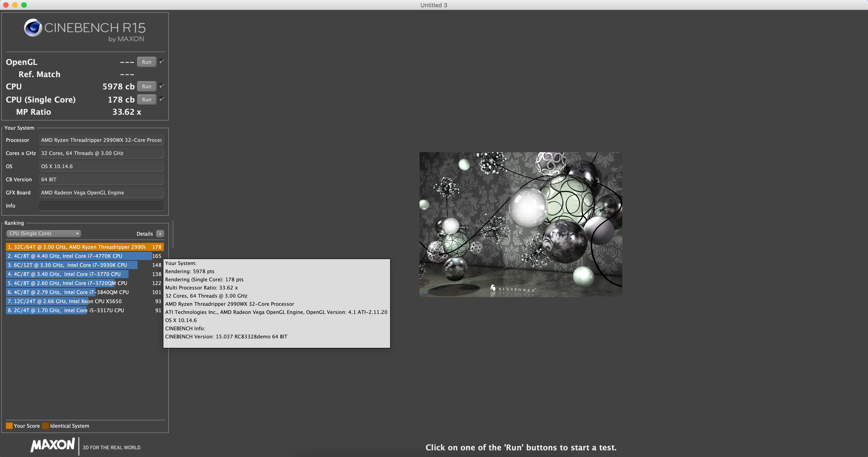Viewport: 868px width, 457px height.
Task: Click the Untitled 3 window title
Action: coord(434,5)
